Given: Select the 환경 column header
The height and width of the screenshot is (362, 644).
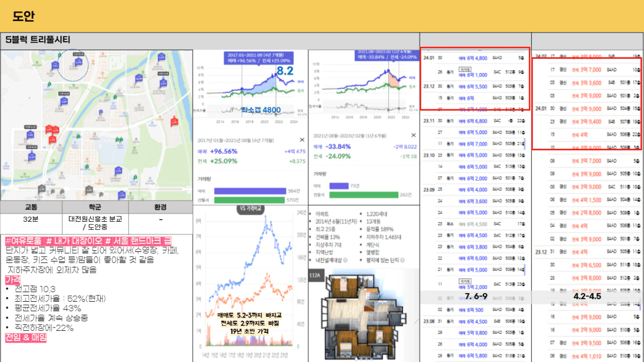Looking at the screenshot, I should (160, 207).
